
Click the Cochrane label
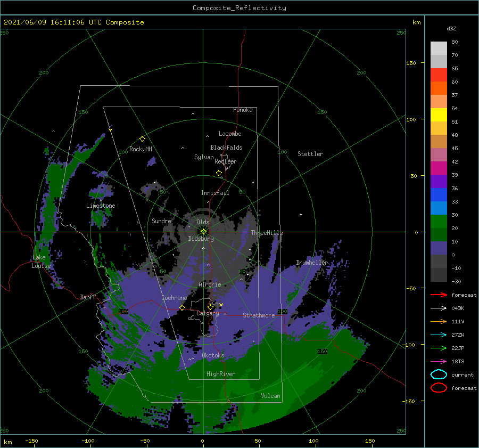174,298
